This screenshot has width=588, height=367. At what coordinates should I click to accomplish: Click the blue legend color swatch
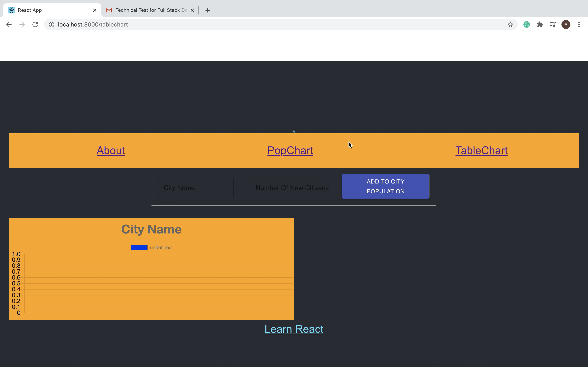[139, 247]
